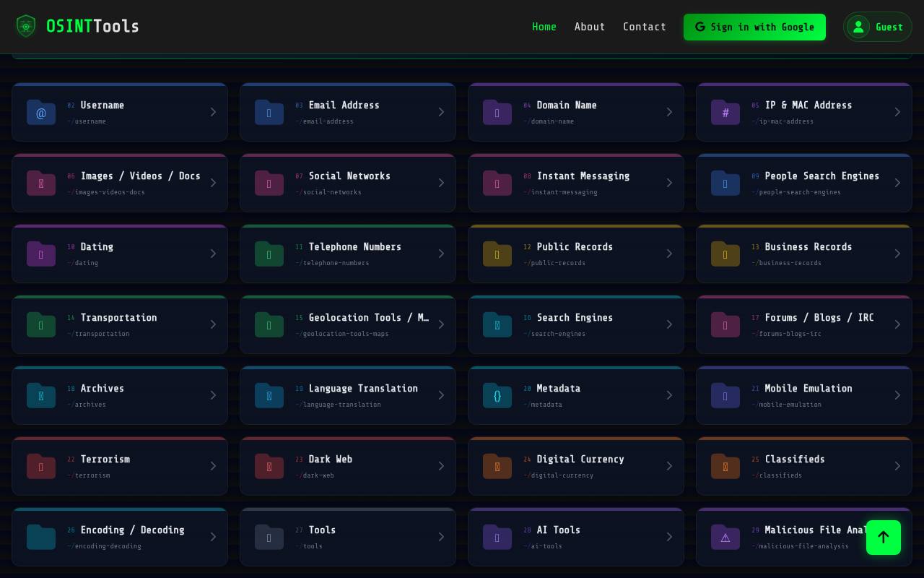This screenshot has width=924, height=578.
Task: Click the Search Engines folder icon
Action: point(497,324)
